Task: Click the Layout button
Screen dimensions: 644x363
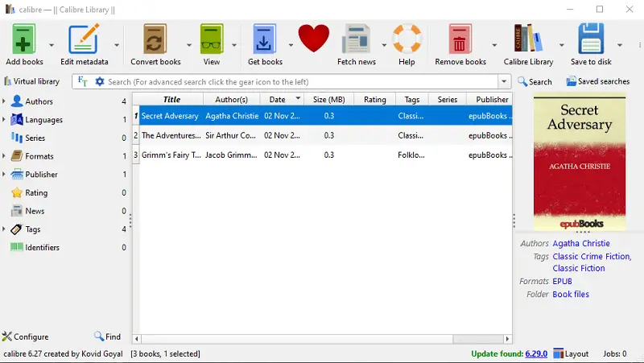Action: click(571, 353)
